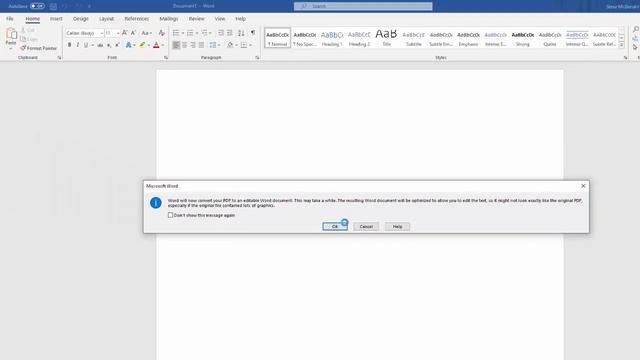Open Font dialog launcher

point(166,58)
